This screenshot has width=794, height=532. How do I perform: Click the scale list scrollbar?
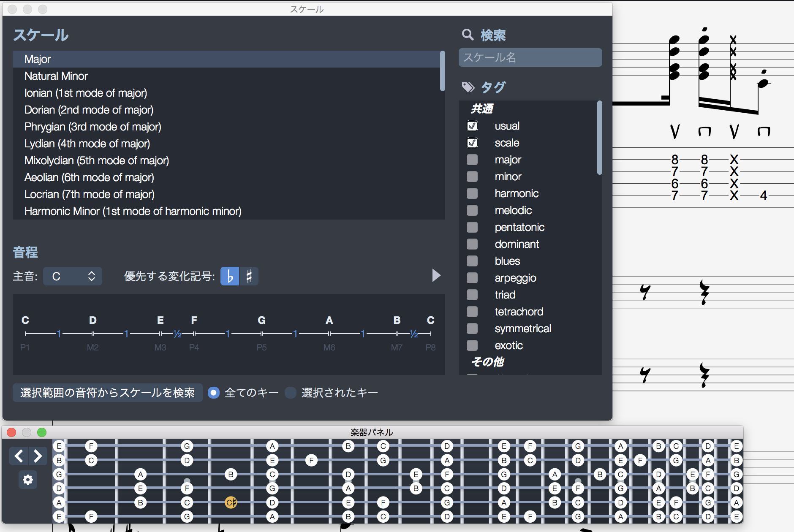(442, 71)
